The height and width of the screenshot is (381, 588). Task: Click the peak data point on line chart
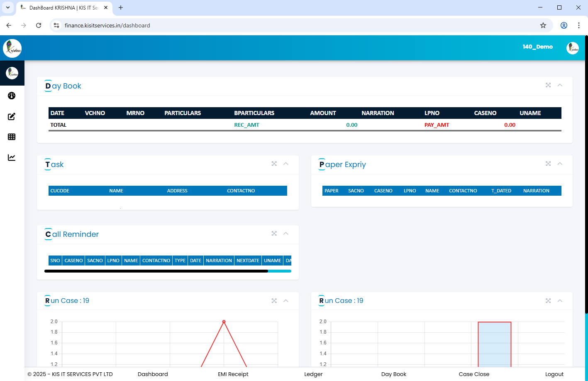224,322
